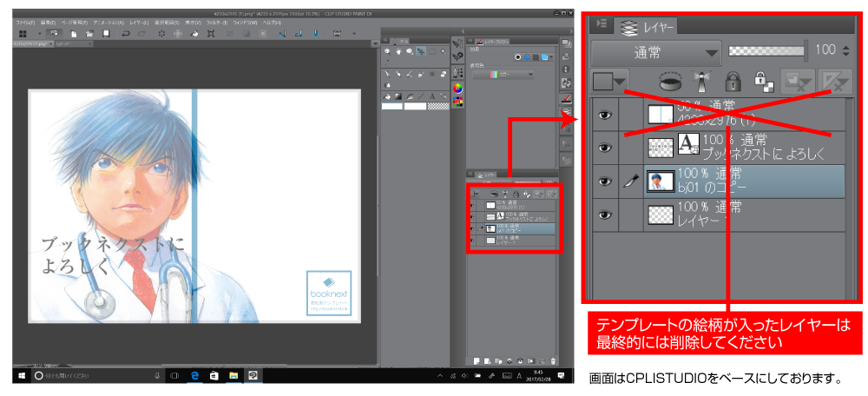This screenshot has width=868, height=396.
Task: Select the Zoom magnifier tool
Action: (x=387, y=51)
